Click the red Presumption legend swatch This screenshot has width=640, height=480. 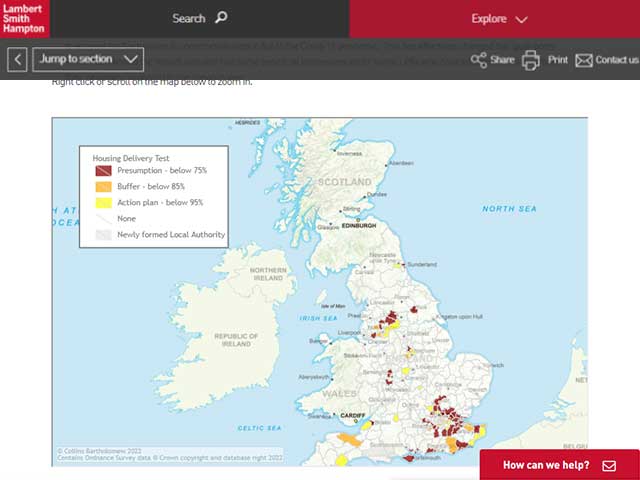pos(104,171)
